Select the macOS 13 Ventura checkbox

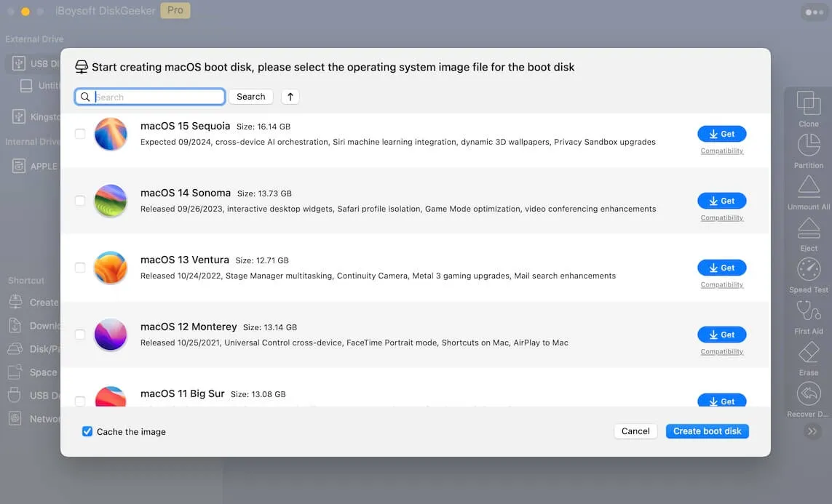(80, 268)
